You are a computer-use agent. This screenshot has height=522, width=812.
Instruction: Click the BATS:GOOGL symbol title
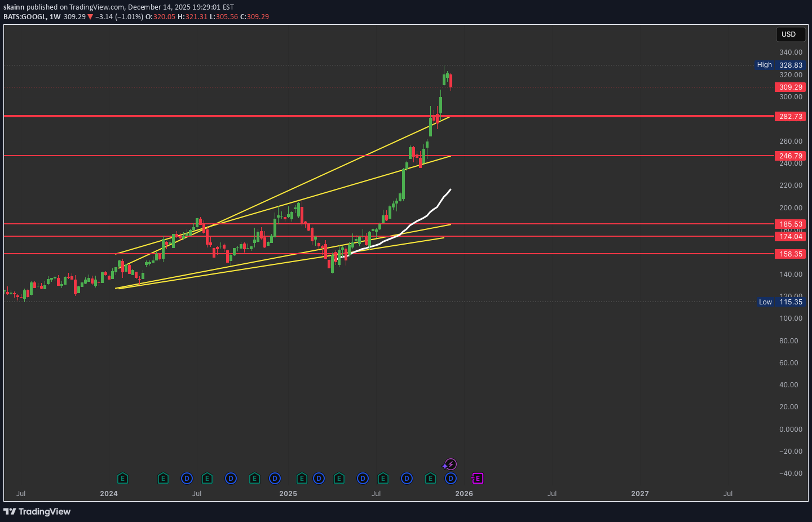tap(24, 17)
